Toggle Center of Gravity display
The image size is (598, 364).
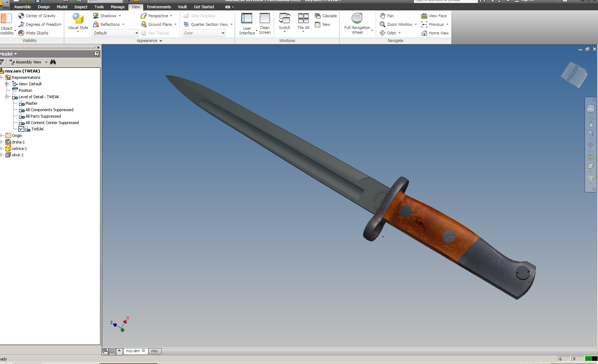point(37,16)
